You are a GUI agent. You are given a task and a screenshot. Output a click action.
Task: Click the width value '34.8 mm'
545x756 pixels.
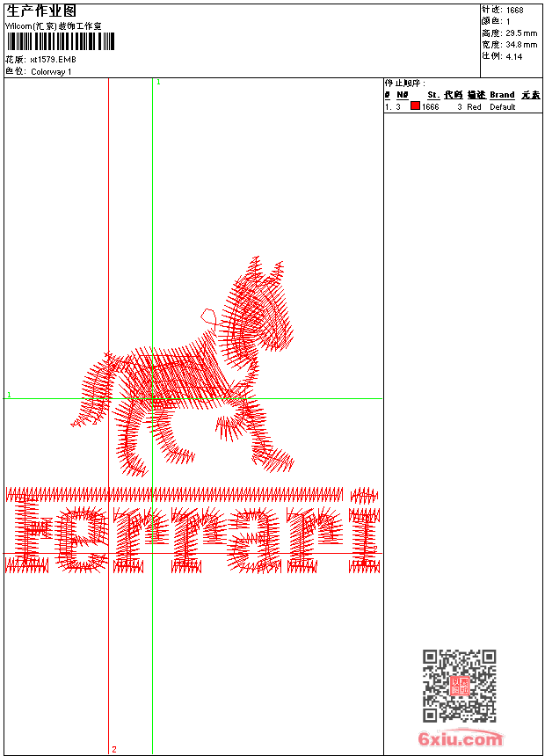coord(521,45)
